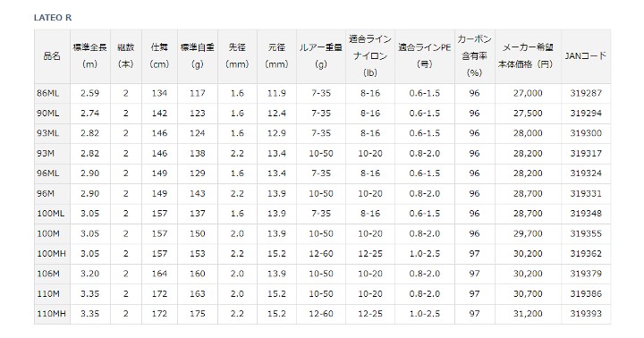Select JAN code 319287

pyautogui.click(x=586, y=93)
